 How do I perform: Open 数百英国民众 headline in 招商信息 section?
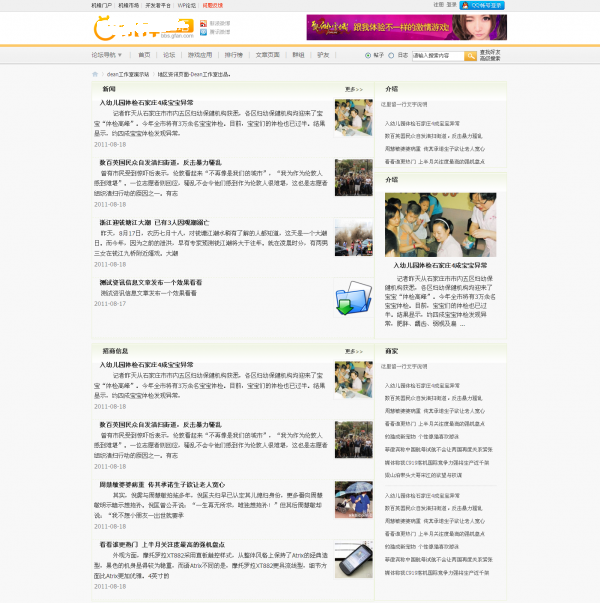pos(160,425)
